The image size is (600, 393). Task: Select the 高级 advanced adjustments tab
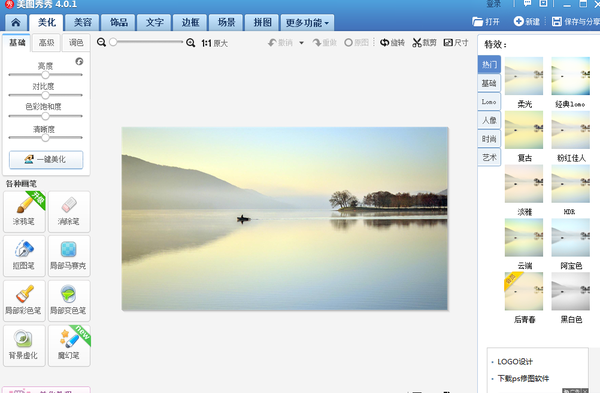[46, 42]
